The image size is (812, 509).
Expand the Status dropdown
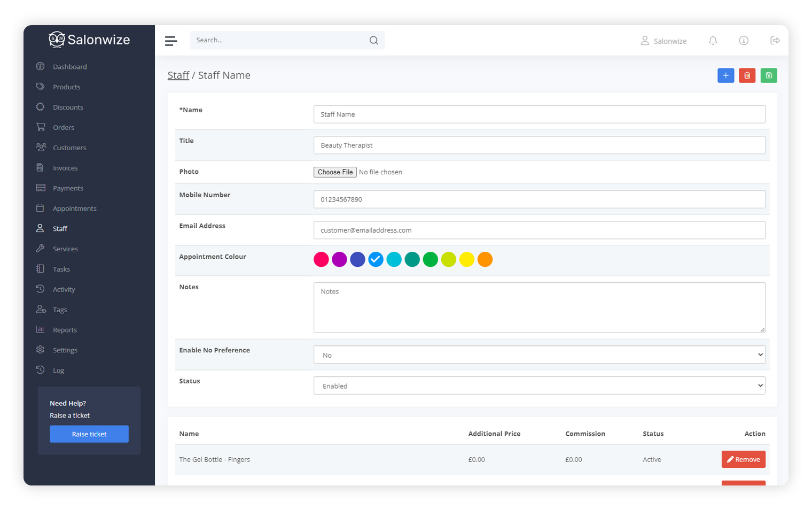539,386
